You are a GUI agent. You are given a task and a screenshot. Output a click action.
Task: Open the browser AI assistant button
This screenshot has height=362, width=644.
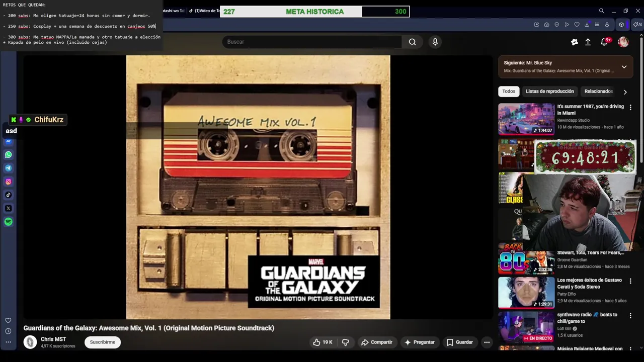tap(637, 25)
